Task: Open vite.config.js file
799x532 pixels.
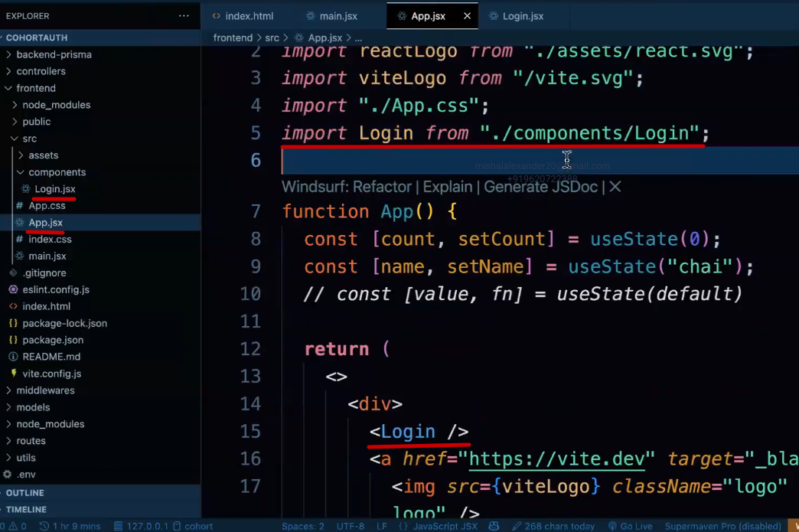Action: [52, 374]
